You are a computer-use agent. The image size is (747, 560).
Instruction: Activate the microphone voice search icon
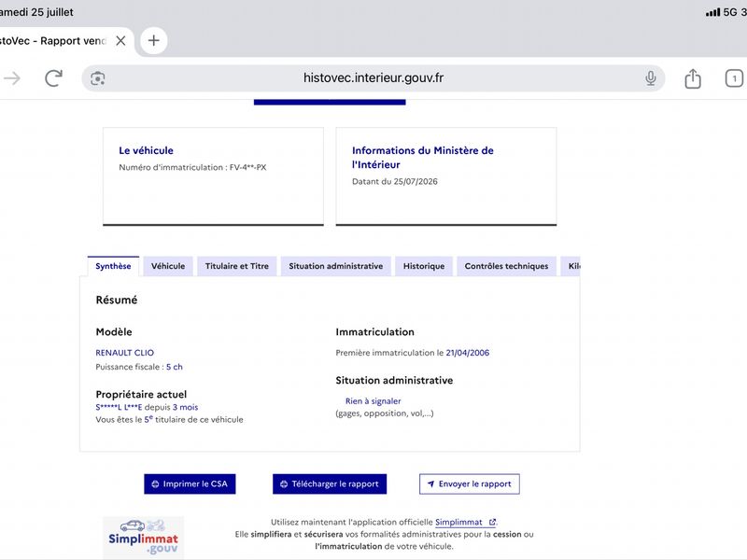pos(650,78)
